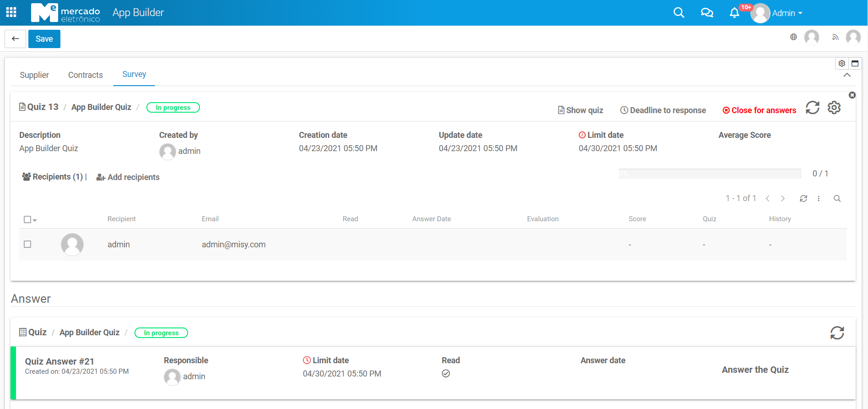Switch to the Supplier tab
This screenshot has width=868, height=409.
34,75
